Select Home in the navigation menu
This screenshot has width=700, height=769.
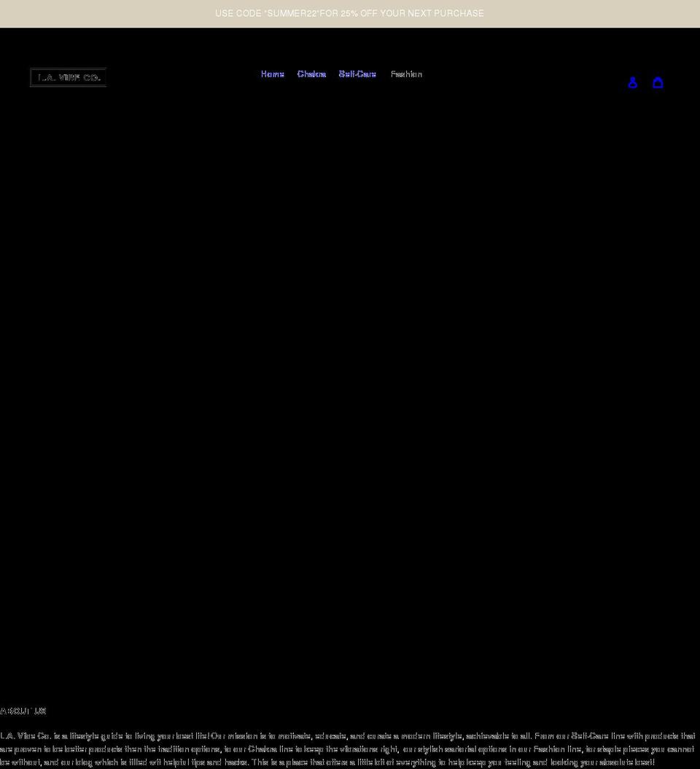click(x=272, y=74)
